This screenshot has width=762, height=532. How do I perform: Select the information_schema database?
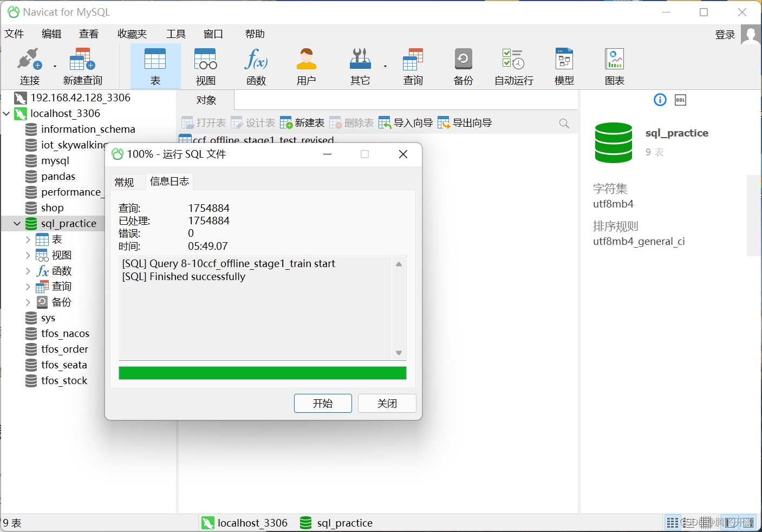coord(88,129)
